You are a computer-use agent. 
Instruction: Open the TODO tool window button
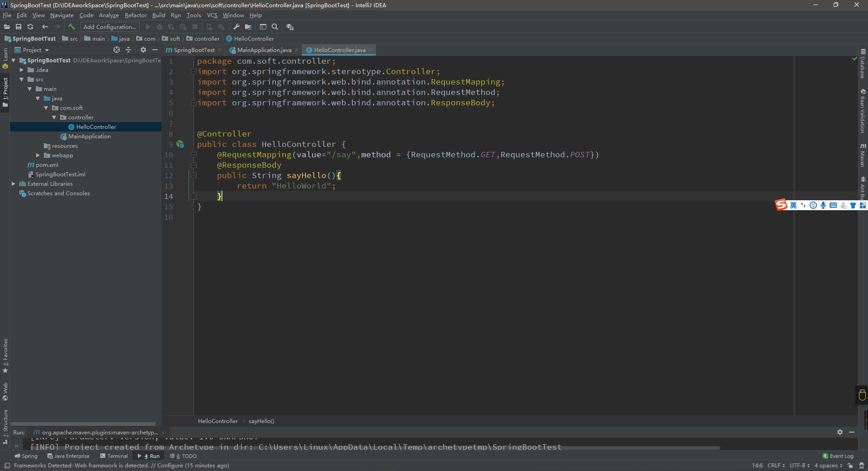tap(183, 456)
